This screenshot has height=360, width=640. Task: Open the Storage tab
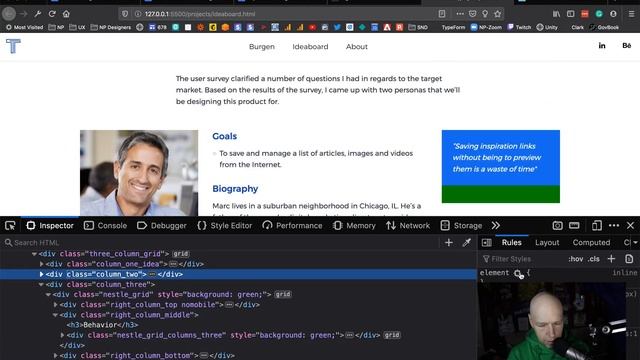tap(461, 225)
